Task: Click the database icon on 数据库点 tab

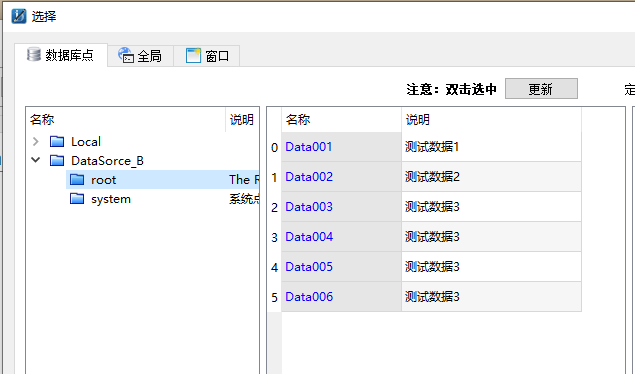Action: (34, 54)
